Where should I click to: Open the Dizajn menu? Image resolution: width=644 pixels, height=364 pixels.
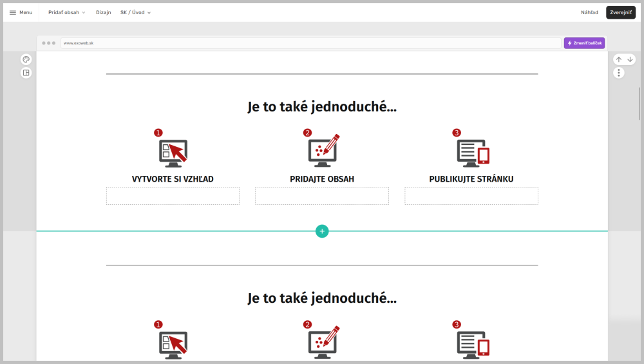103,12
